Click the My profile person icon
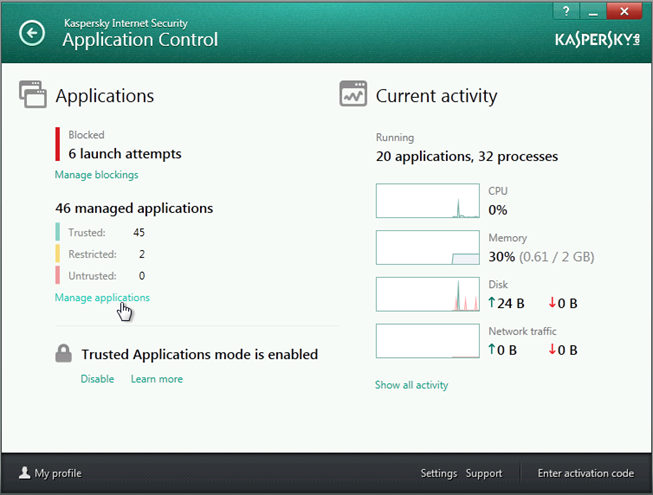The width and height of the screenshot is (653, 495). pos(25,473)
